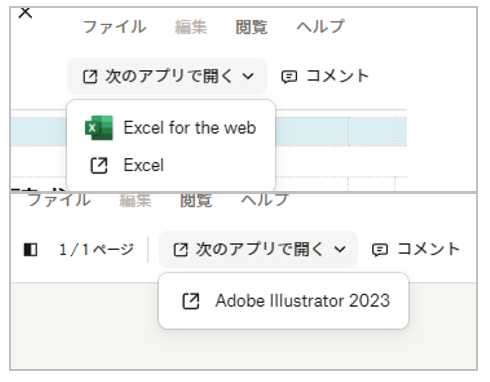Toggle the sidebar panel icon
Screen dimensions: 490x382
(x=30, y=250)
